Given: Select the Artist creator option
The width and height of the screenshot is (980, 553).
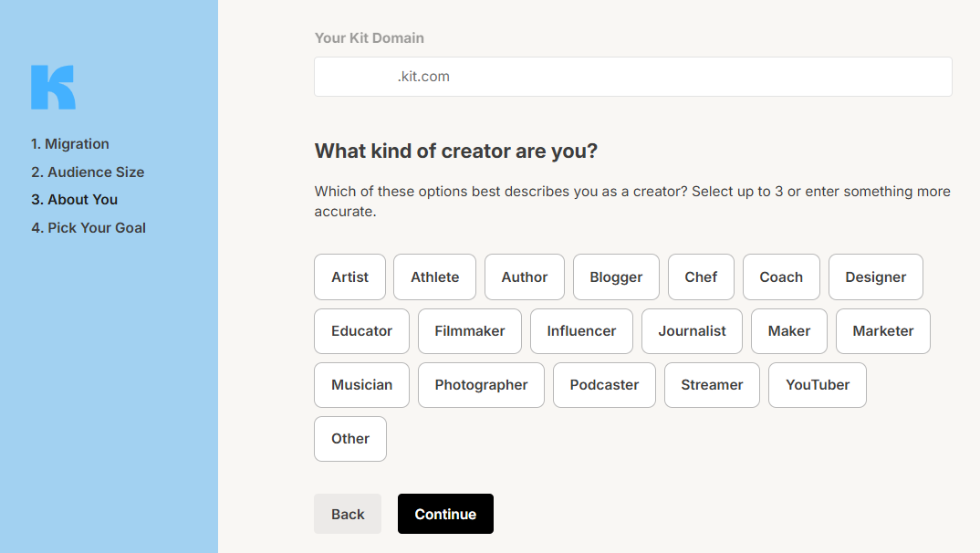Looking at the screenshot, I should point(349,277).
